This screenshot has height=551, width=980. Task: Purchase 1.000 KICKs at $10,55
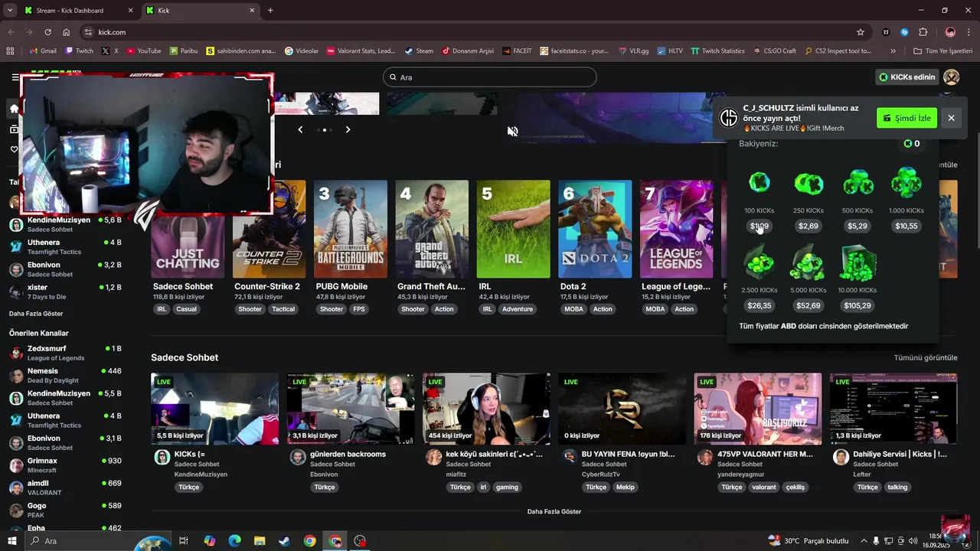click(x=906, y=226)
